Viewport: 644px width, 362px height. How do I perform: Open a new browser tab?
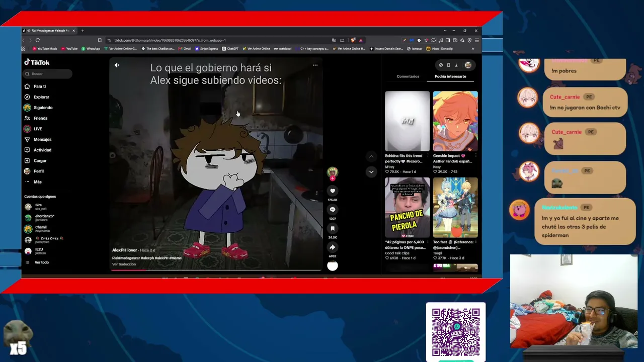pyautogui.click(x=83, y=31)
